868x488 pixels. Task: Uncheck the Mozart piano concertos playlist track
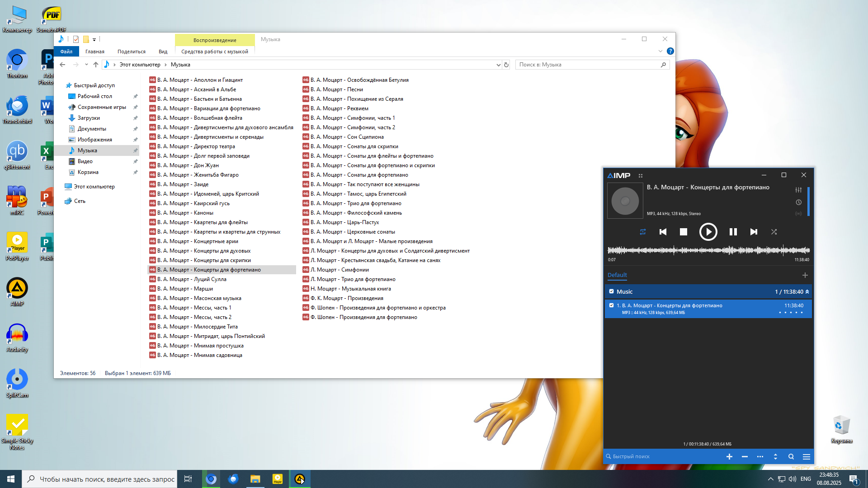(611, 305)
